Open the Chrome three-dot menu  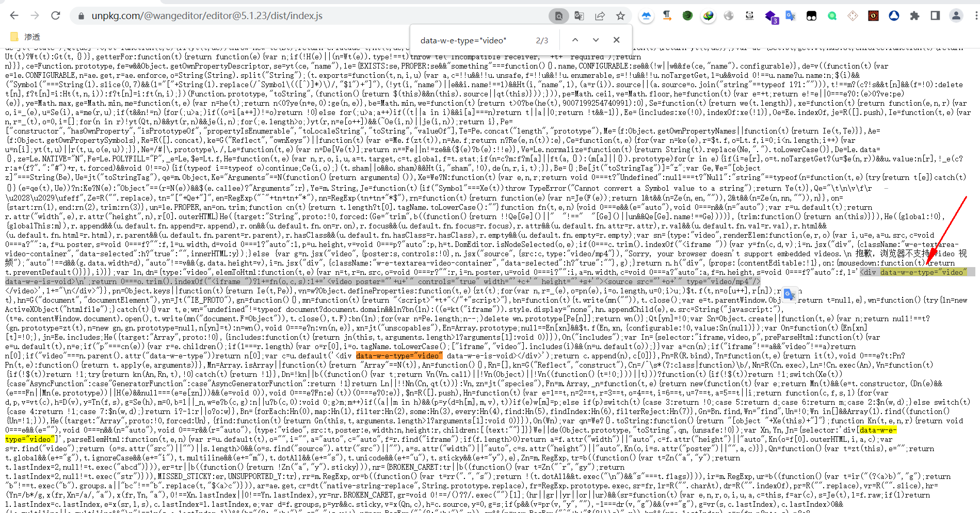pyautogui.click(x=976, y=16)
